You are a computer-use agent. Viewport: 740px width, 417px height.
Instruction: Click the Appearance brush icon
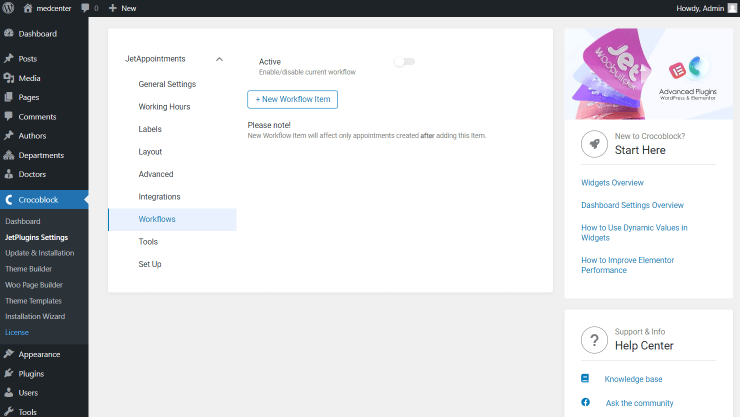[8, 354]
